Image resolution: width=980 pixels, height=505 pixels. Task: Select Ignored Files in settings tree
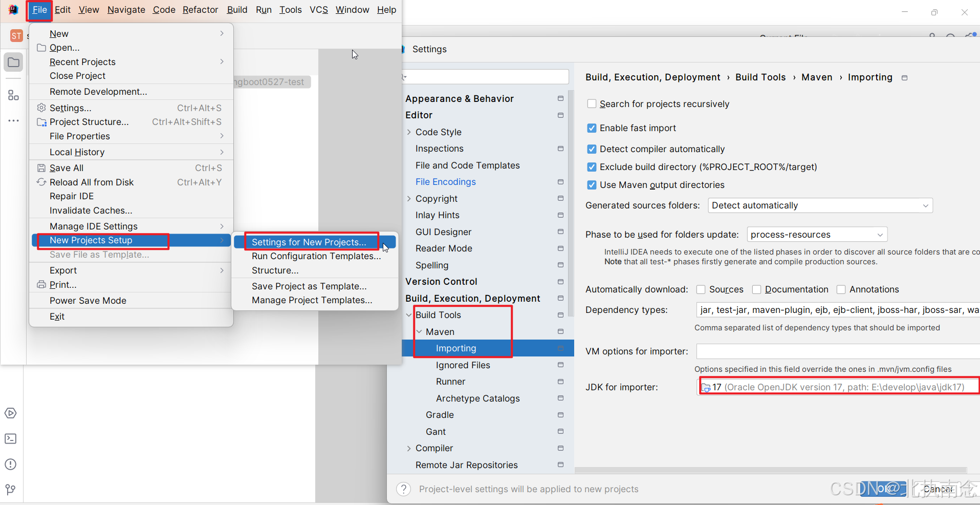click(463, 365)
